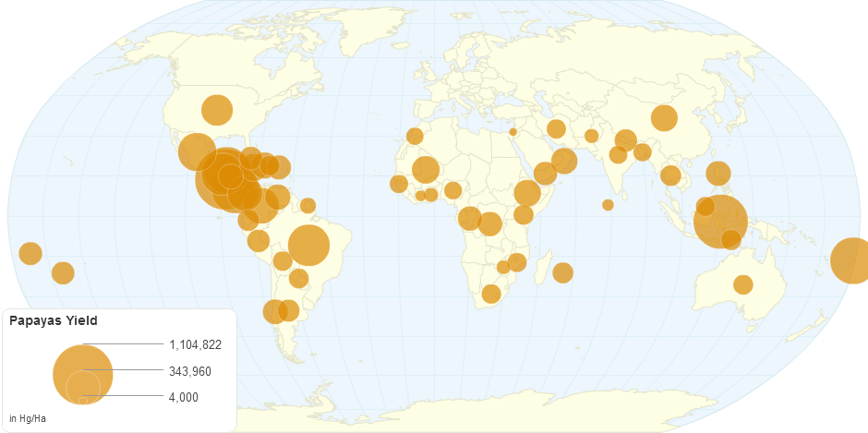Select the bubble east of Madagascar

tap(562, 272)
